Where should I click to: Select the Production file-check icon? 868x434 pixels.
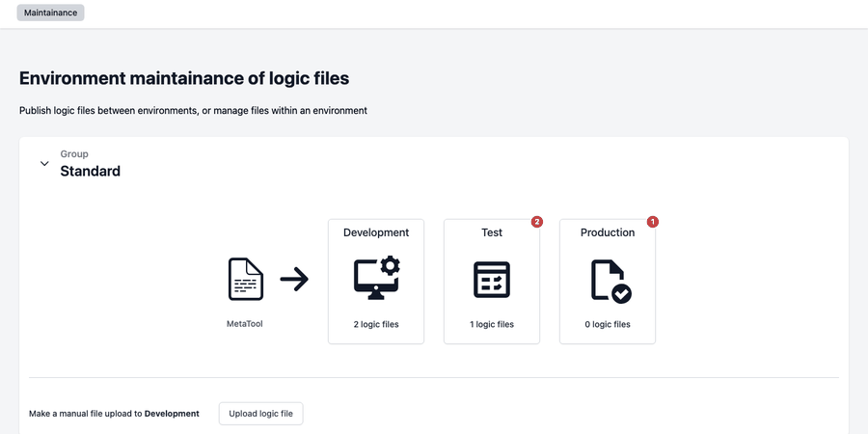(x=611, y=282)
